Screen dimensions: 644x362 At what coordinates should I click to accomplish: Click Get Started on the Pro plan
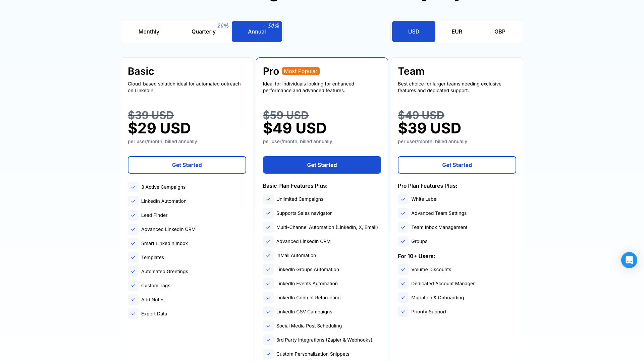[x=322, y=165]
